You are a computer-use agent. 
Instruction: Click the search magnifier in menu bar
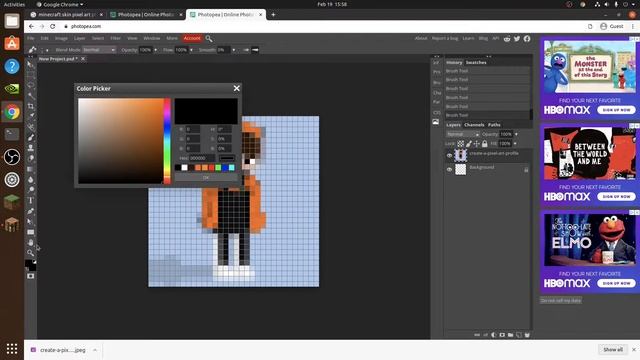tap(209, 38)
